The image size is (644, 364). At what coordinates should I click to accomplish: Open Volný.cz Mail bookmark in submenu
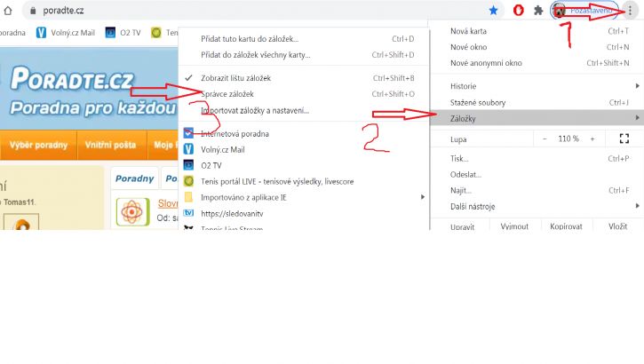304,149
